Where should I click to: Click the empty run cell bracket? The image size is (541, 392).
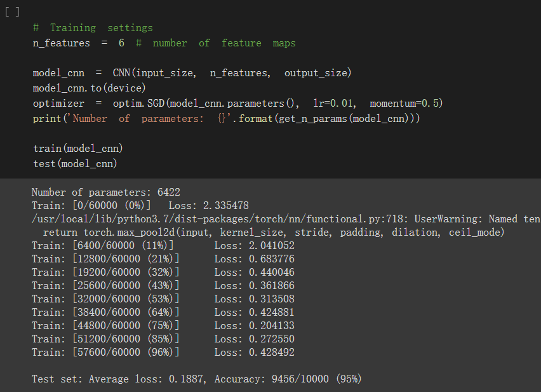point(12,11)
